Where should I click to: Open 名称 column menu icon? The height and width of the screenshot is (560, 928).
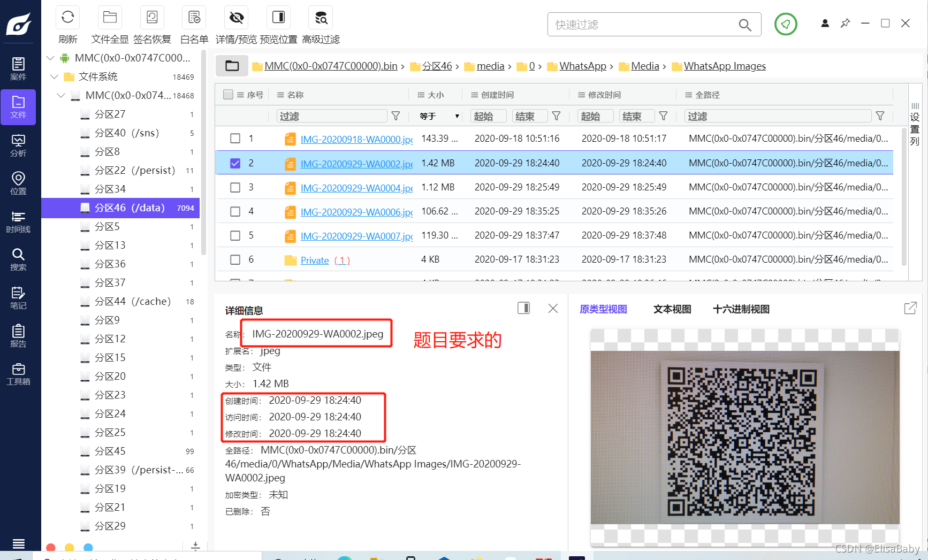tap(280, 95)
